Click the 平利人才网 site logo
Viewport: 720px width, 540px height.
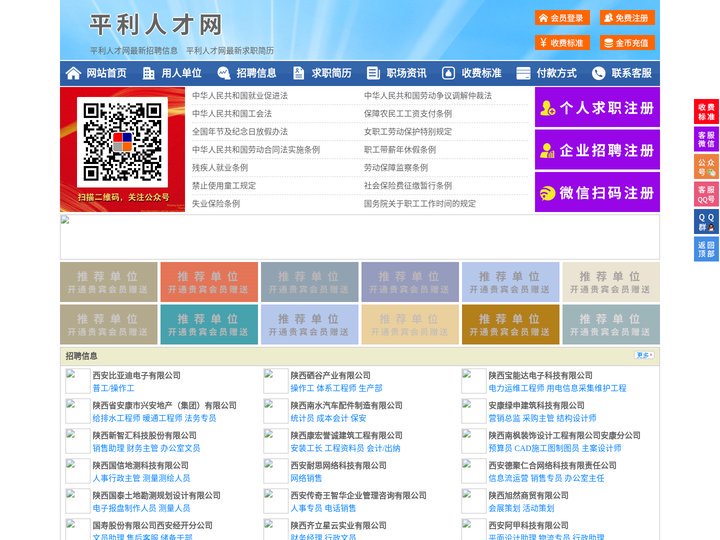[156, 25]
